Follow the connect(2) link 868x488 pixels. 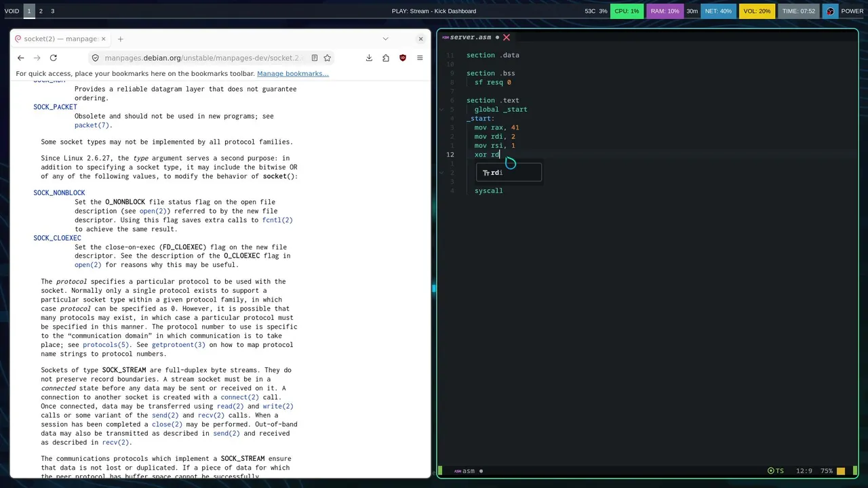tap(239, 397)
